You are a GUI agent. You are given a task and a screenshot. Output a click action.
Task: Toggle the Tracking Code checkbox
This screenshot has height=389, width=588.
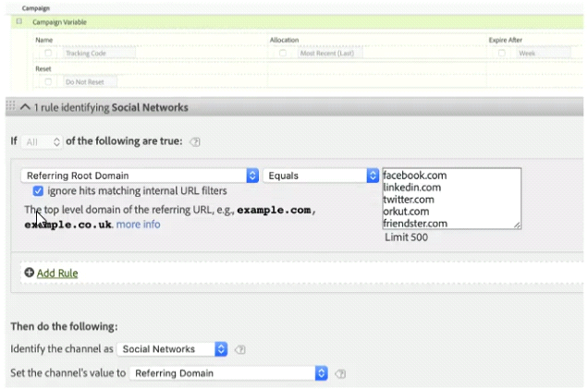pyautogui.click(x=48, y=54)
